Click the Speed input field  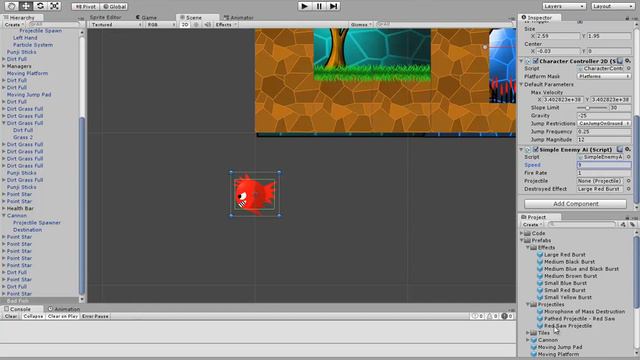click(604, 165)
